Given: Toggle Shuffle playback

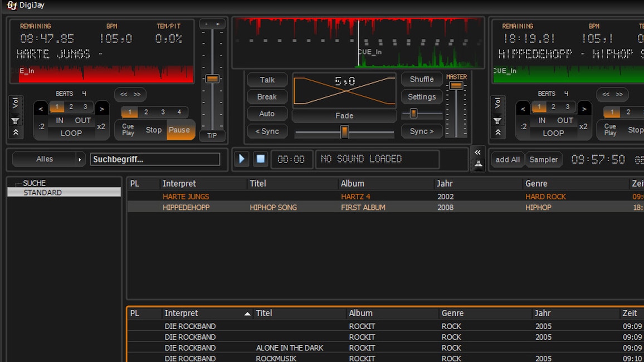Looking at the screenshot, I should pos(422,80).
